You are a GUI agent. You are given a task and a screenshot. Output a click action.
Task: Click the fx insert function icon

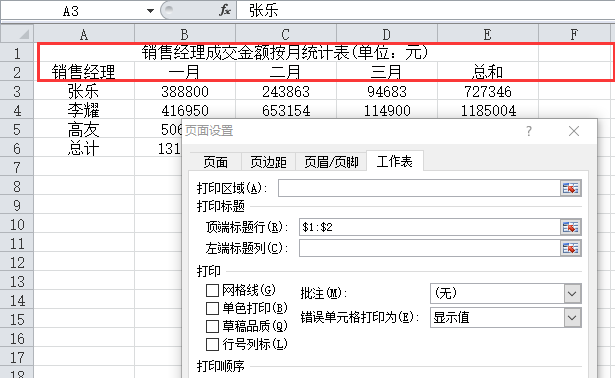click(225, 11)
